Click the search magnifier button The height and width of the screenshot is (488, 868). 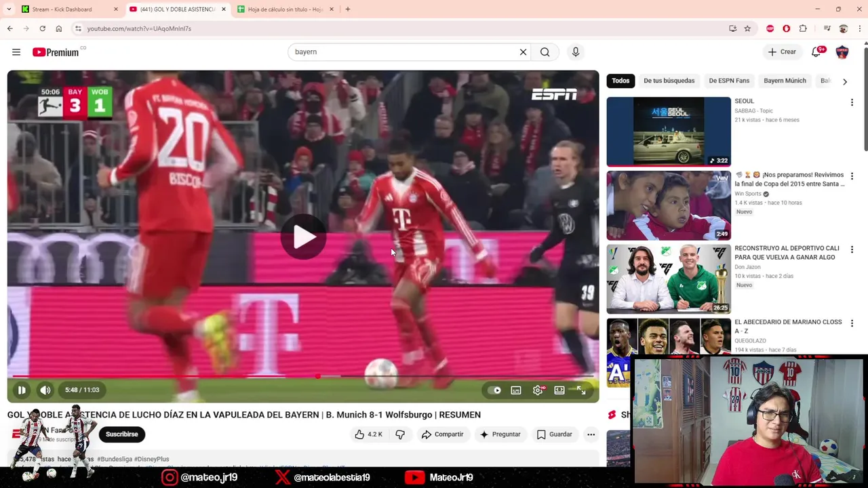click(x=545, y=52)
